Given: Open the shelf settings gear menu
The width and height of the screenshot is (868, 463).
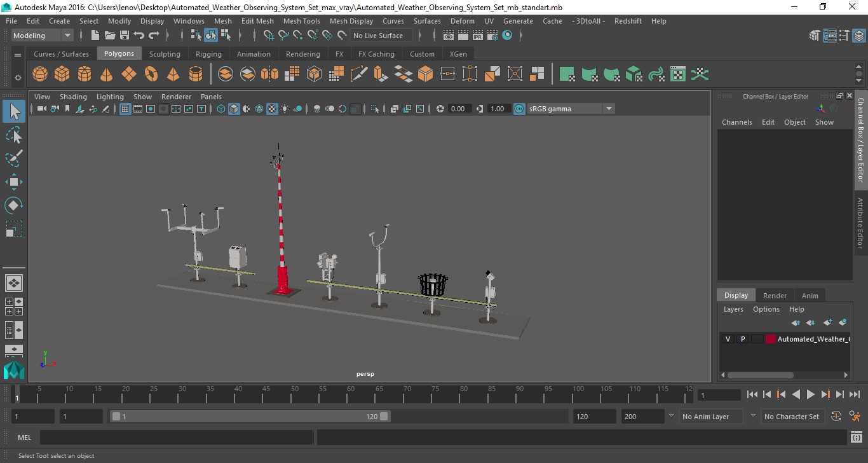Looking at the screenshot, I should [x=18, y=78].
